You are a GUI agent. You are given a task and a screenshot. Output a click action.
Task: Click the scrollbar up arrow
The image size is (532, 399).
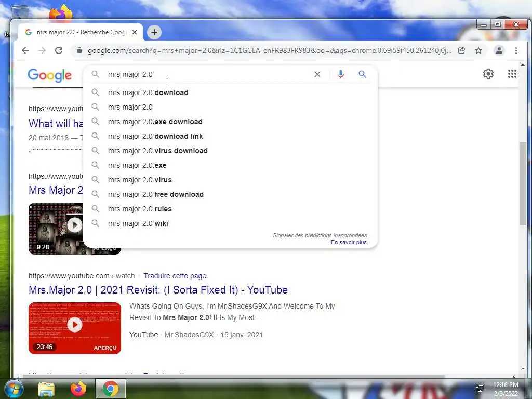pos(523,65)
